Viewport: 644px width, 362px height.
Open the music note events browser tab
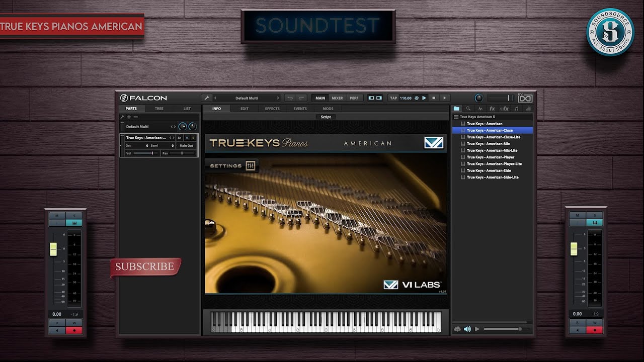[516, 109]
